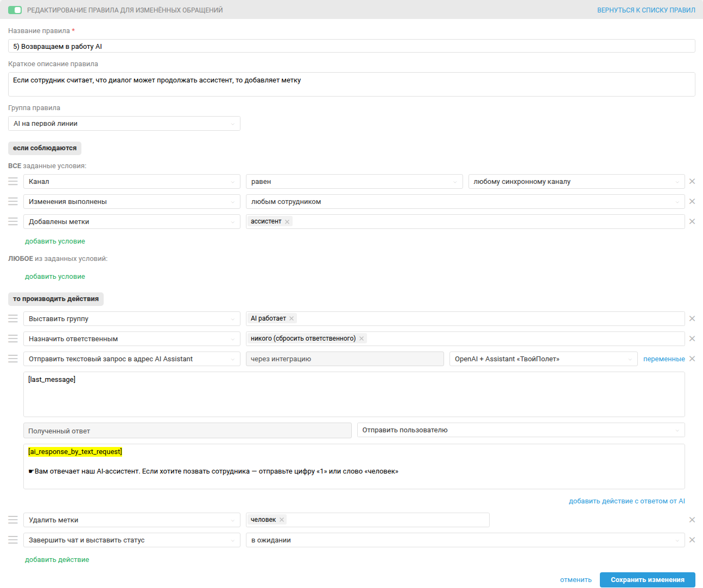Open the «OpenAI + Assistant «ТвойПолет»» integration dropdown

tap(543, 359)
